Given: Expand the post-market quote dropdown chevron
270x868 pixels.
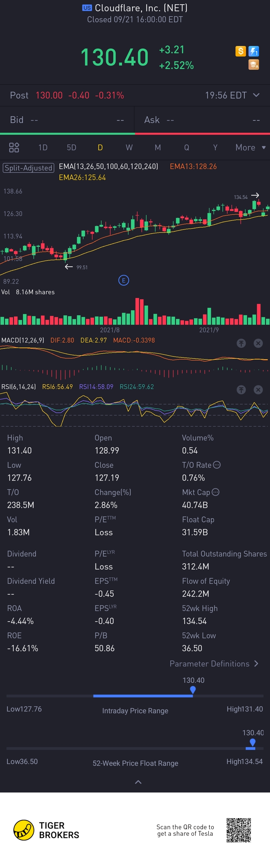Looking at the screenshot, I should pyautogui.click(x=256, y=95).
